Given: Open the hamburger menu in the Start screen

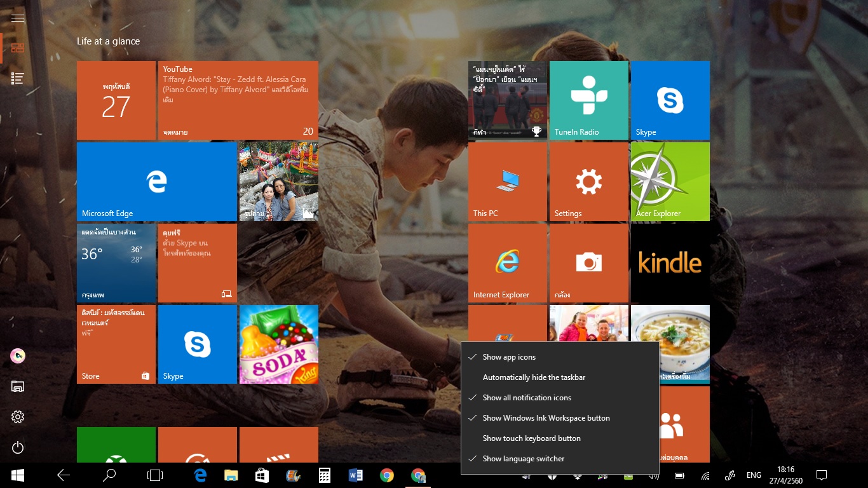Looking at the screenshot, I should click(x=18, y=18).
